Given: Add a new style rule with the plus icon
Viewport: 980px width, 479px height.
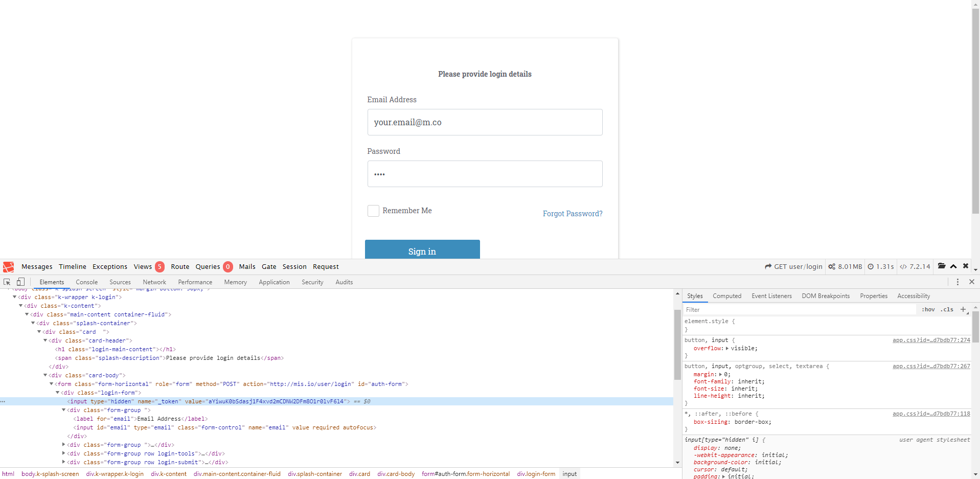Looking at the screenshot, I should click(x=963, y=309).
